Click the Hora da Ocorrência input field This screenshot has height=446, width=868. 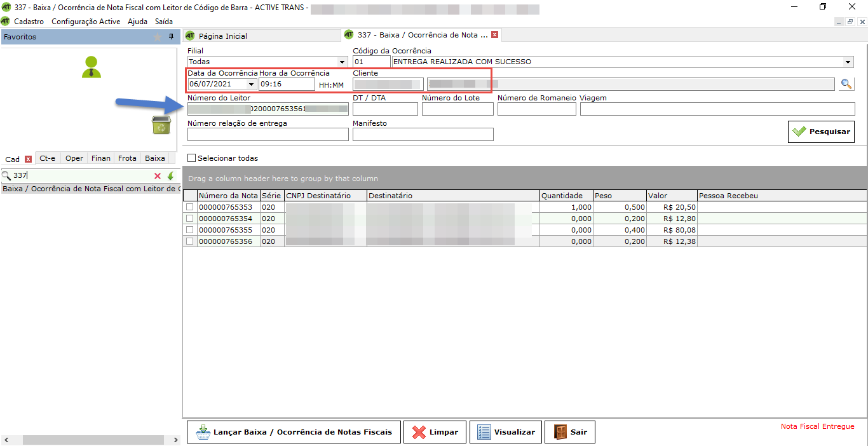pyautogui.click(x=286, y=84)
